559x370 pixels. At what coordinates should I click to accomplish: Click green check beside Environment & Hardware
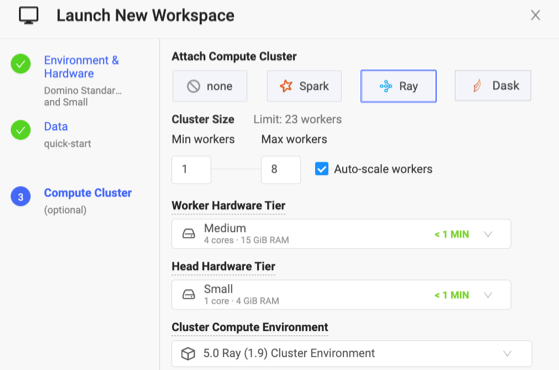click(x=21, y=64)
